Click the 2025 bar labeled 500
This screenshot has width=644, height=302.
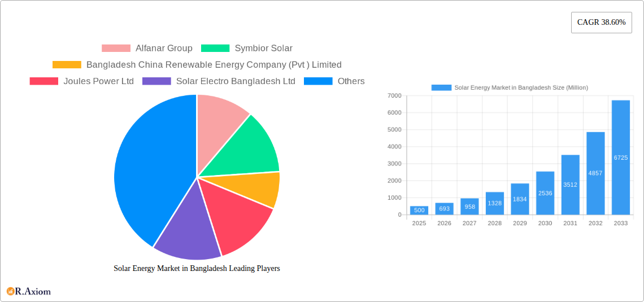click(x=419, y=211)
